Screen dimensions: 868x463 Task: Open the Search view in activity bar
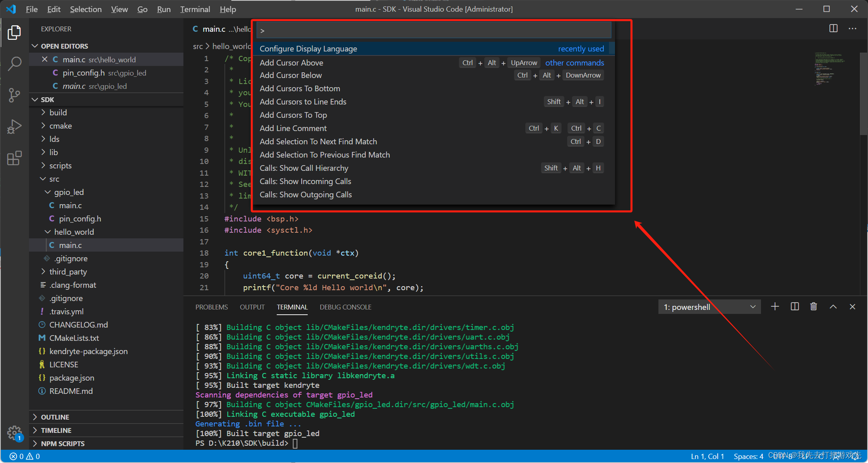(x=14, y=64)
